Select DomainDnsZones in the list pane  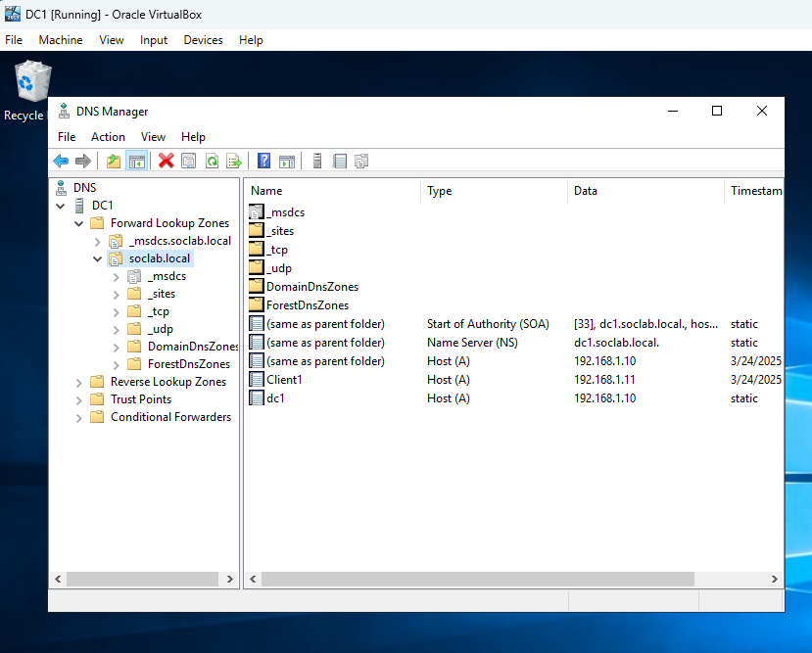click(312, 286)
